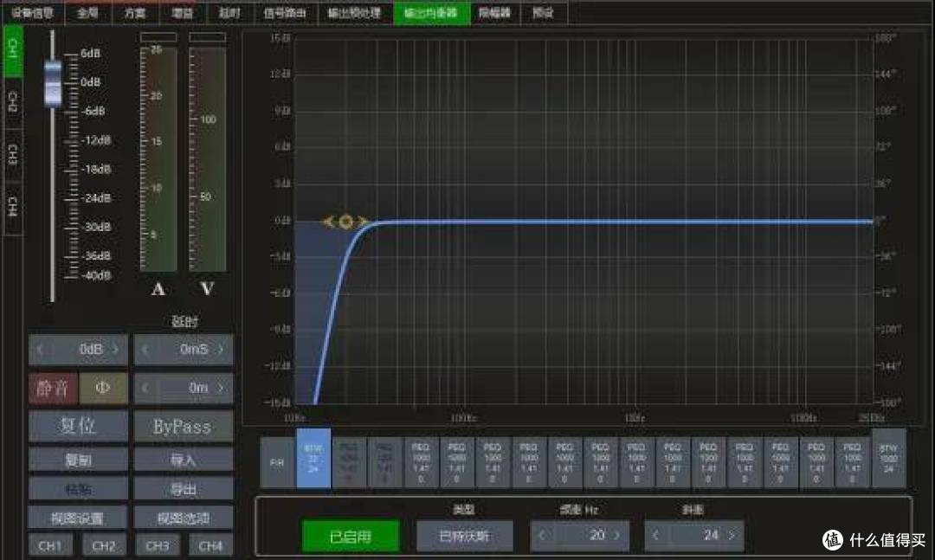Click the left arrow beside the EQ node
The width and height of the screenshot is (935, 560).
click(329, 222)
